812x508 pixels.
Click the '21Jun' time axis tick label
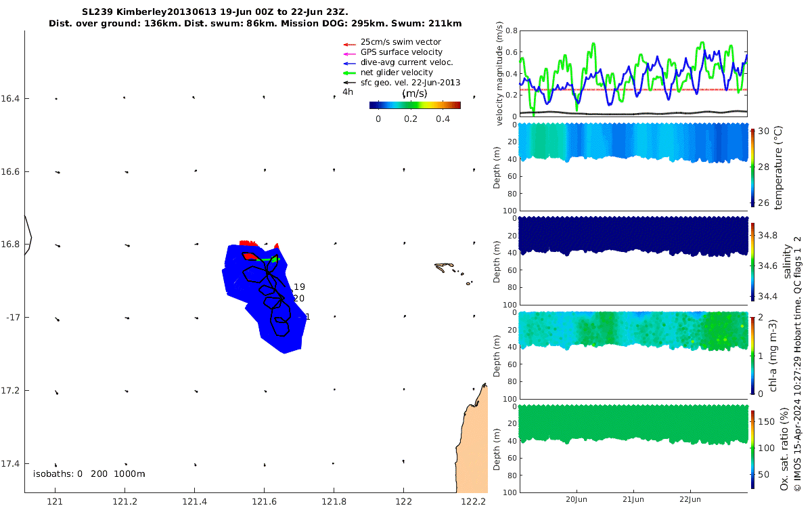[x=633, y=499]
